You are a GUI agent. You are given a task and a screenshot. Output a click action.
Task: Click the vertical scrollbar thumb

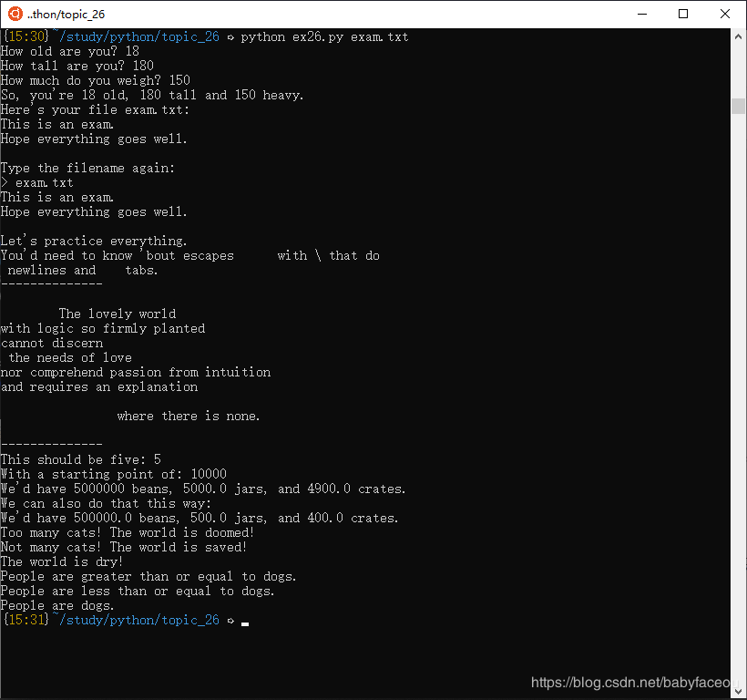[x=738, y=106]
